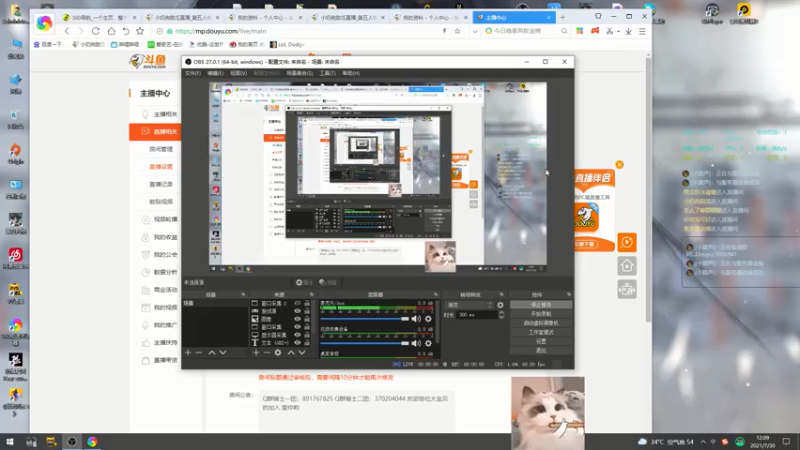This screenshot has width=800, height=450.
Task: Remove the selected OBS scene
Action: tap(199, 353)
